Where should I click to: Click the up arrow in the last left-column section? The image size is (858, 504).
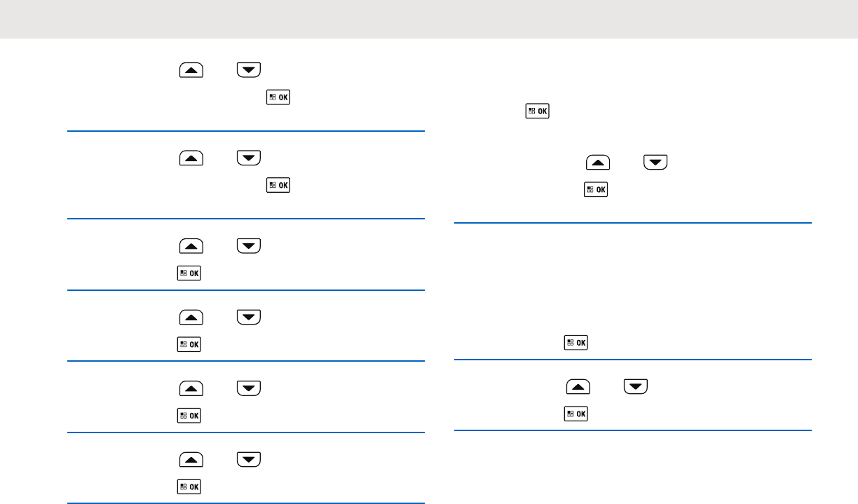point(191,459)
